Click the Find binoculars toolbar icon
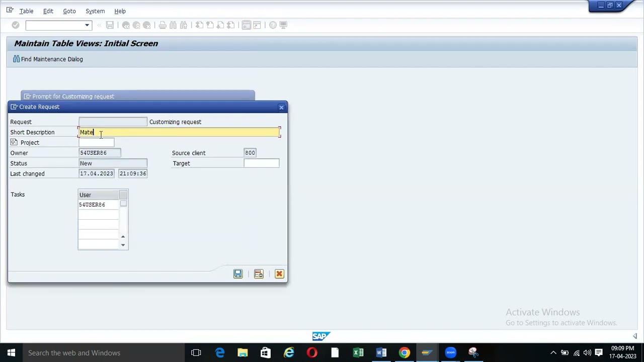Viewport: 644px width, 362px height. pos(173,25)
